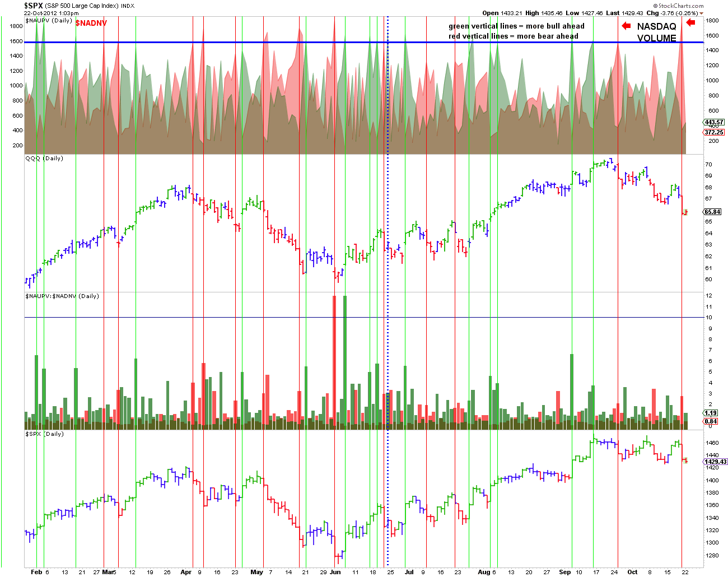
Task: Click the Jul label on the date axis
Action: point(409,572)
